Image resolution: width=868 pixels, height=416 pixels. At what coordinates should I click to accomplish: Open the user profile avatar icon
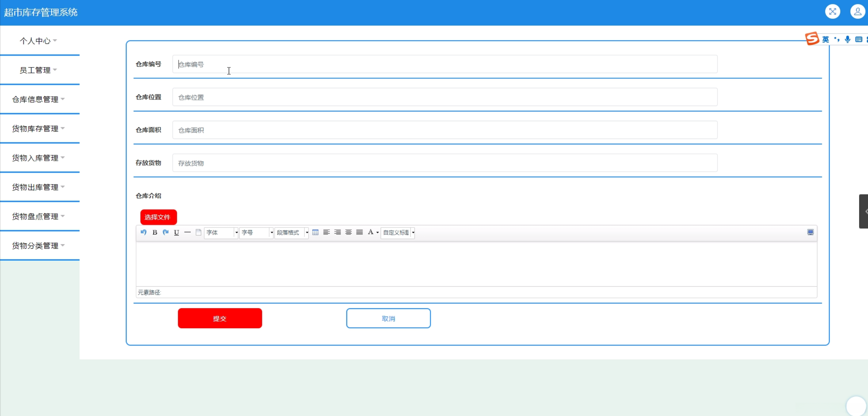tap(857, 12)
